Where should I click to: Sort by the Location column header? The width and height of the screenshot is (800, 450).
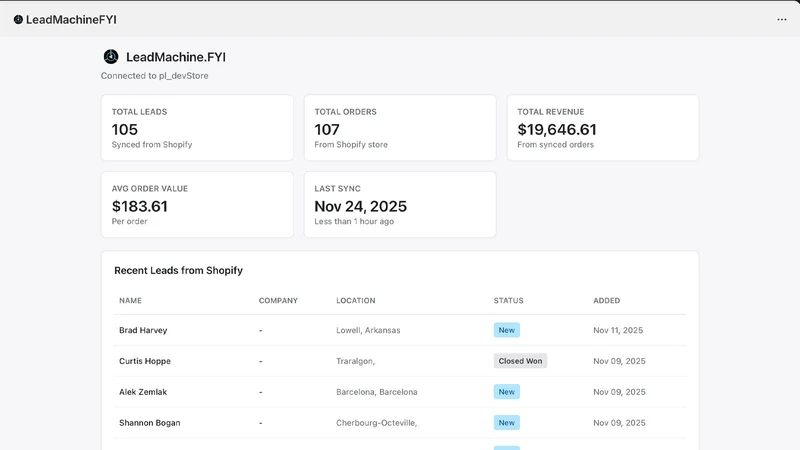coord(356,301)
